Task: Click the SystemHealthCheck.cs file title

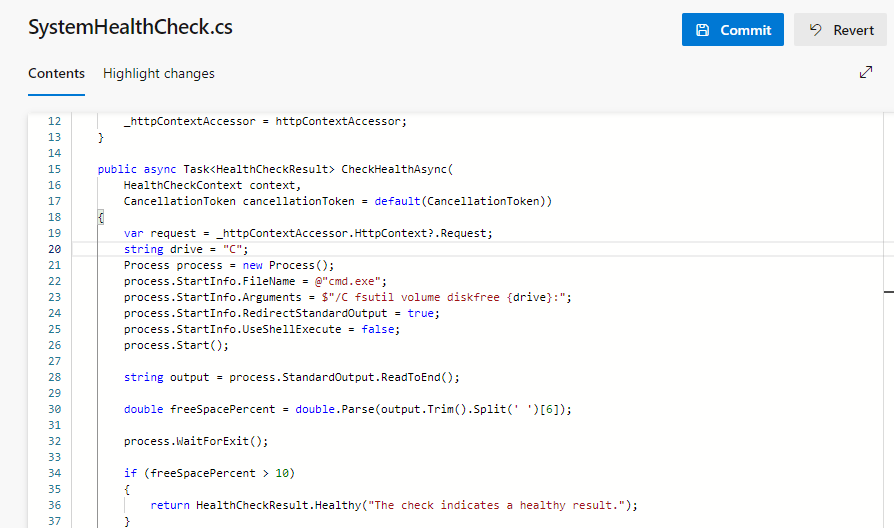Action: [131, 27]
